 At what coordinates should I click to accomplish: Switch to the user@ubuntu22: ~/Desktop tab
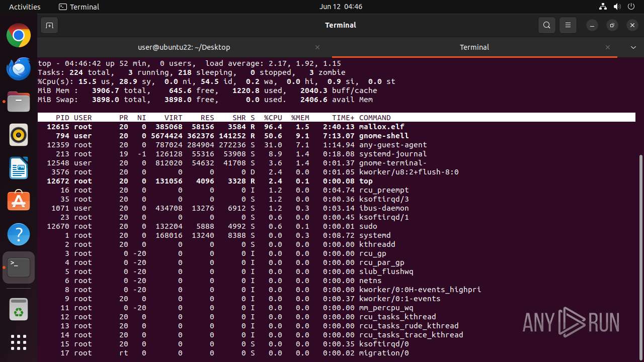tap(184, 47)
